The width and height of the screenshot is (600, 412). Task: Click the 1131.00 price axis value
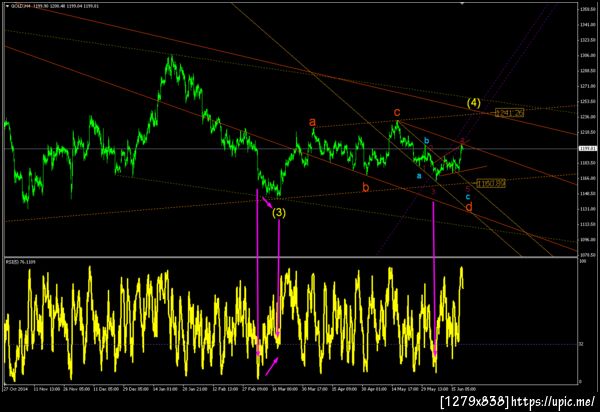(587, 209)
